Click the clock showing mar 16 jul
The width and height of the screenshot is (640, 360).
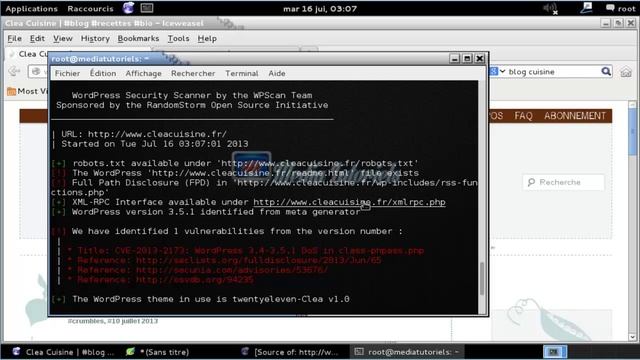click(x=320, y=9)
